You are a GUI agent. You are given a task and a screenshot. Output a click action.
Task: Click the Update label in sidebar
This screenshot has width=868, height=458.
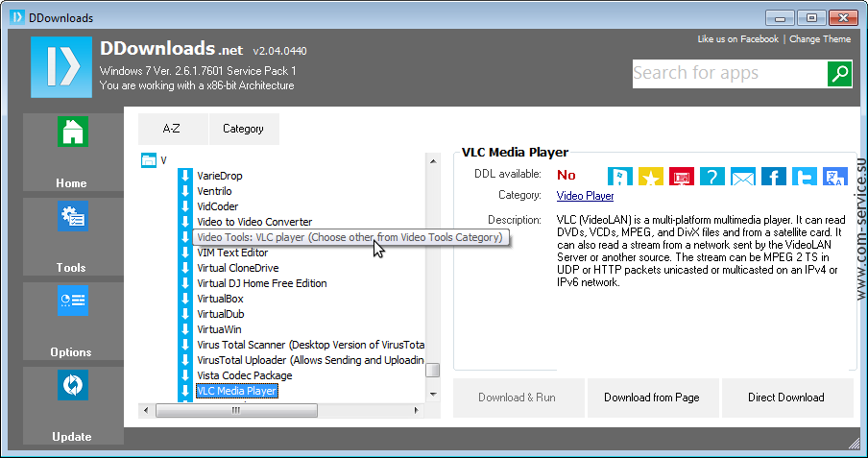coord(71,437)
